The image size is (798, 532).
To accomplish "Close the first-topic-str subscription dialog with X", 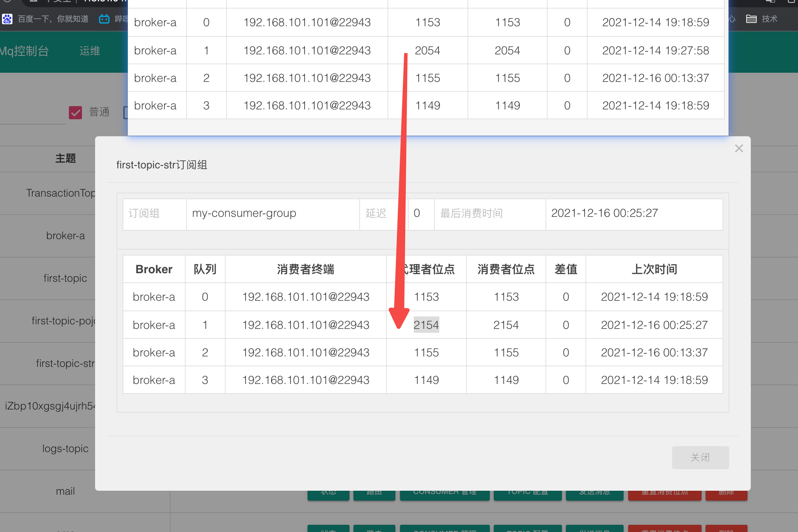I will coord(739,148).
